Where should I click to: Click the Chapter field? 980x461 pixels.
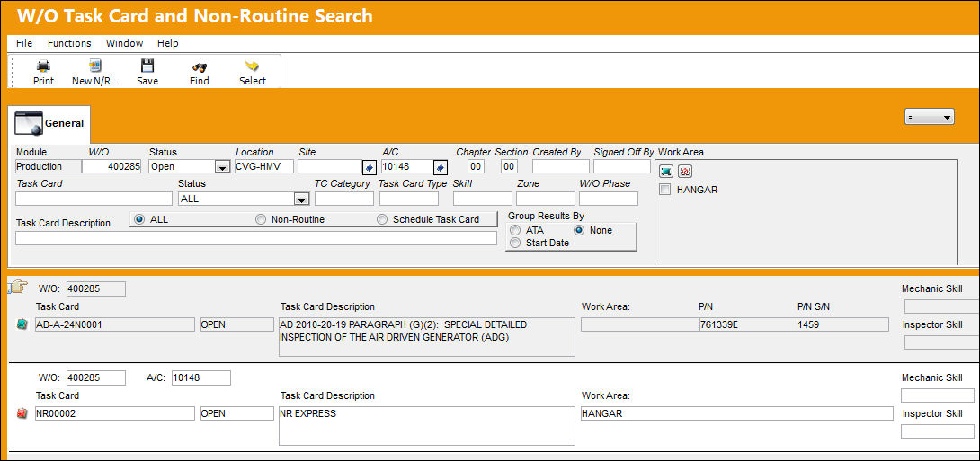[x=476, y=166]
